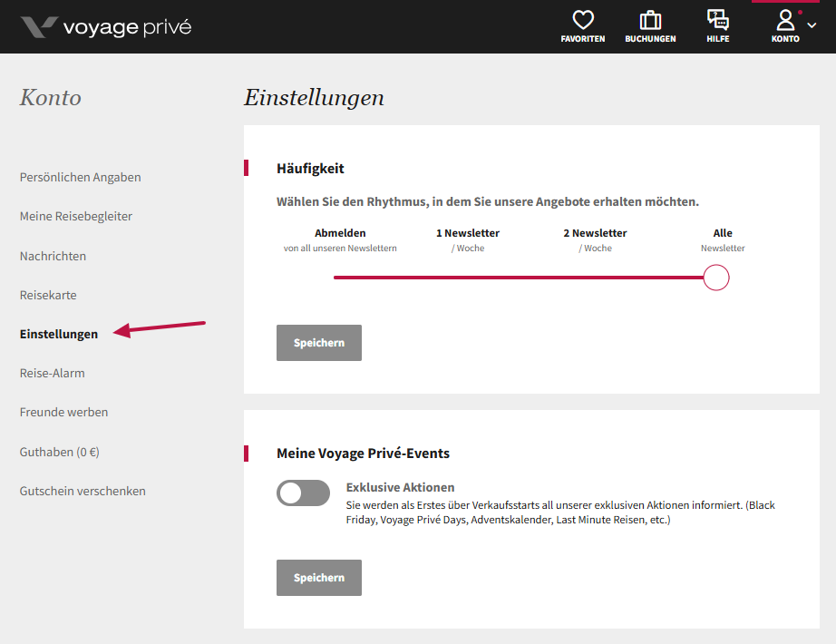Select the Abmelden frequency option
Screen dimensions: 836x644
(340, 240)
